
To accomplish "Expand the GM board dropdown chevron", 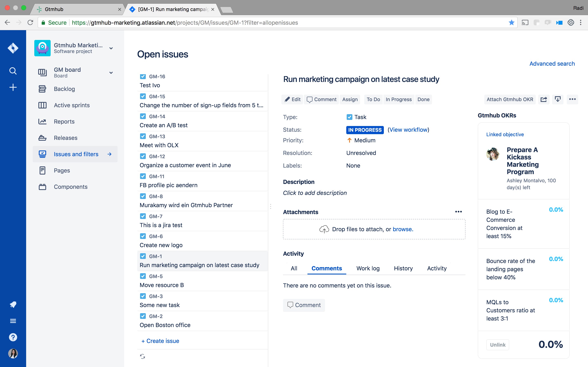I will tap(111, 73).
